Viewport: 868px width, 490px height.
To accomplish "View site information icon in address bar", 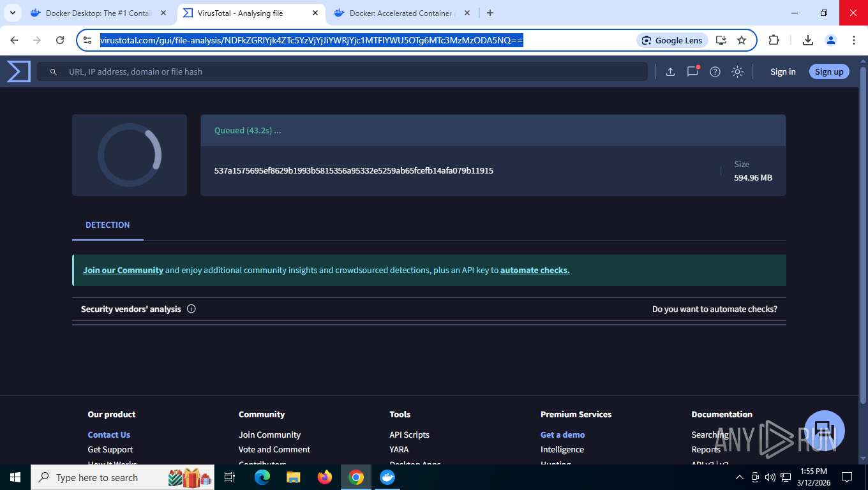I will 88,40.
